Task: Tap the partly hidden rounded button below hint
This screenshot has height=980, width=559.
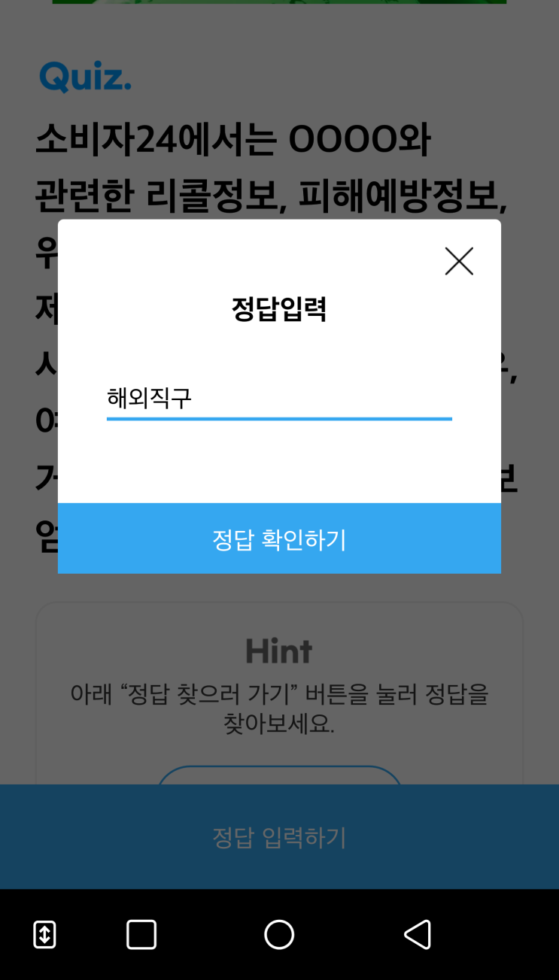Action: click(279, 775)
